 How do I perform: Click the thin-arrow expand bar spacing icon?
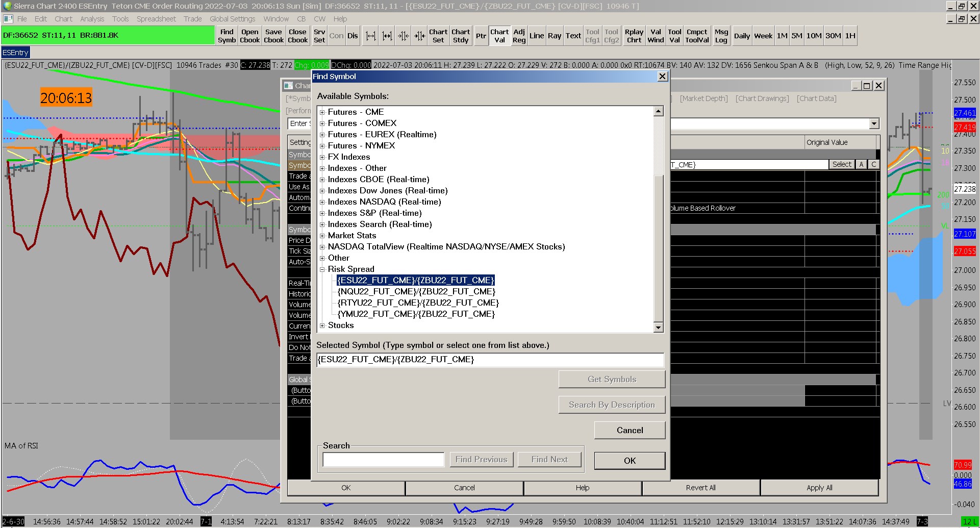pos(371,36)
